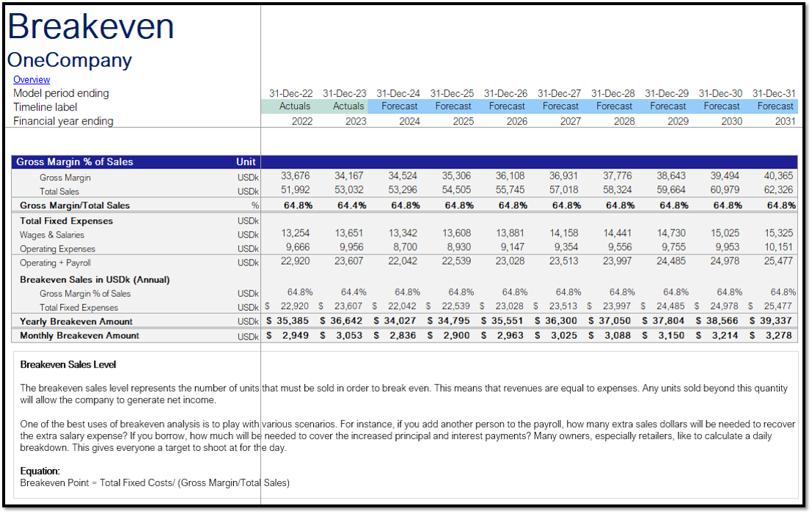Click the financial year 2026 cell
The height and width of the screenshot is (514, 812).
517,121
